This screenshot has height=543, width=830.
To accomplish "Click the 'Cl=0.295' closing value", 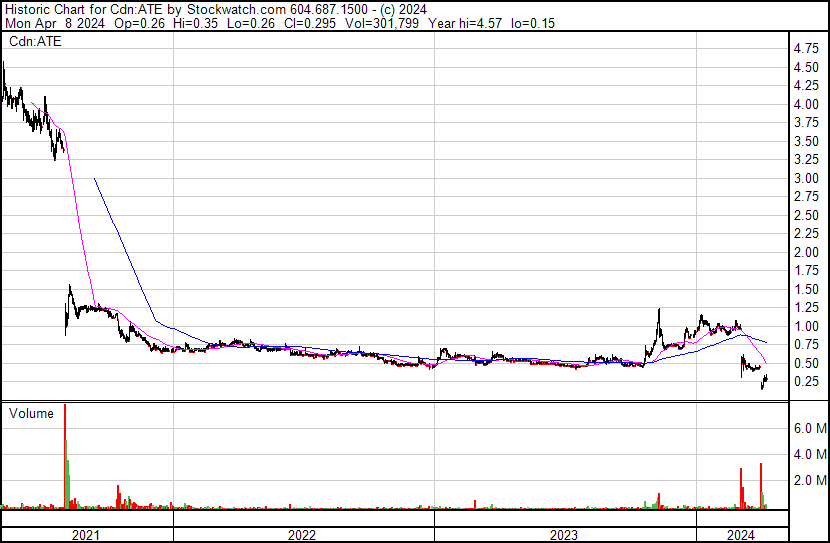I will click(310, 23).
